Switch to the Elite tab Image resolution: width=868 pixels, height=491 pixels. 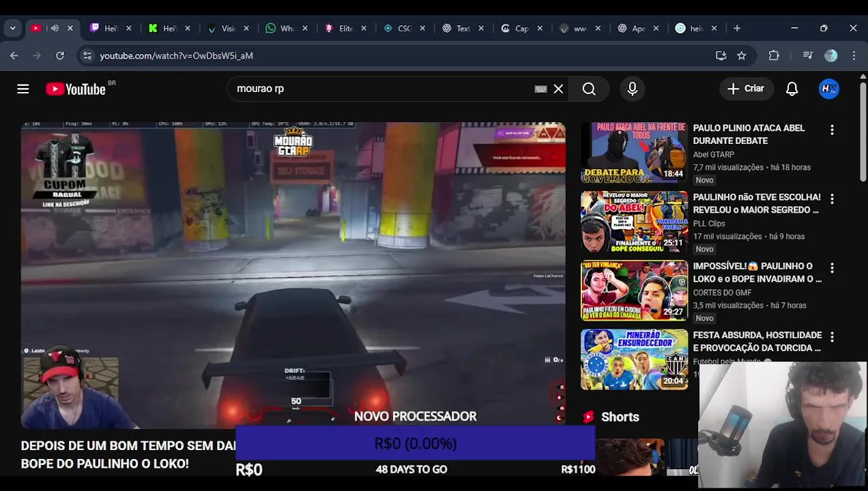point(344,28)
